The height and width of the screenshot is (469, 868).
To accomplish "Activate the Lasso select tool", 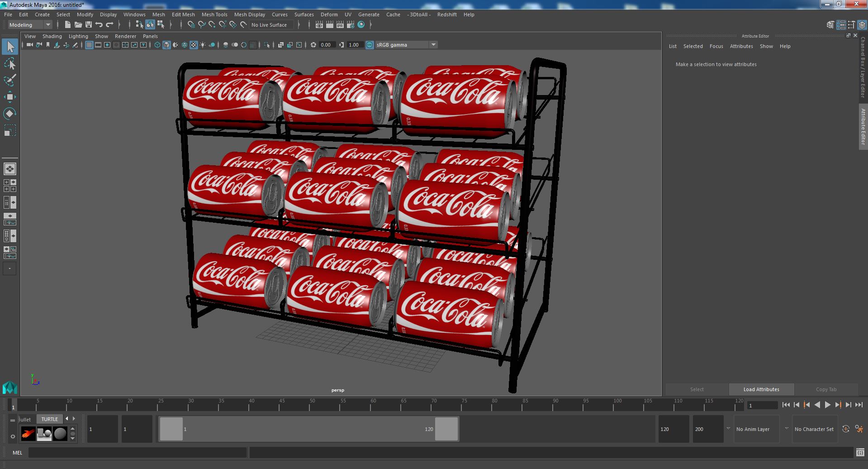I will pyautogui.click(x=9, y=64).
